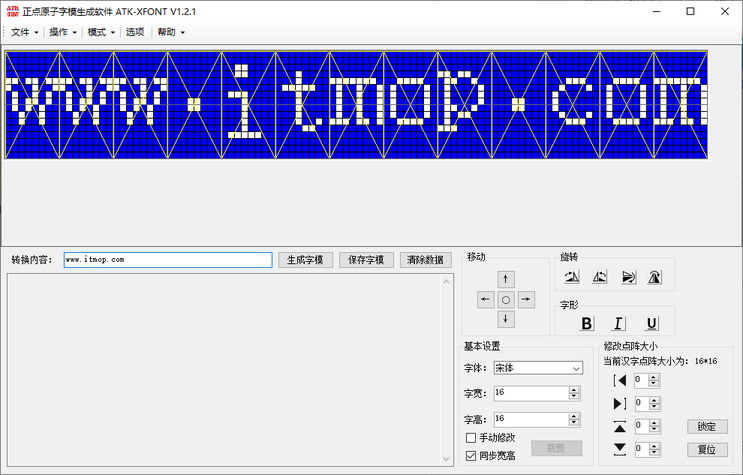Screen dimensions: 743x475
Task: Open the 帮助 menu
Action: pyautogui.click(x=171, y=32)
